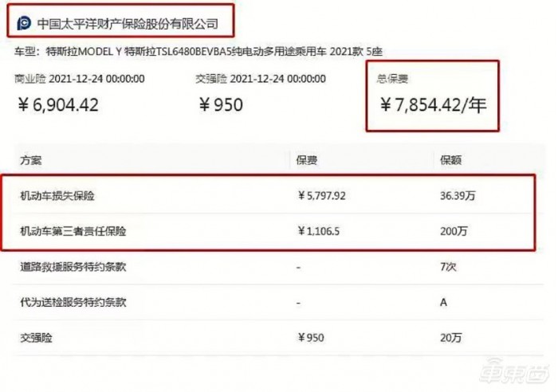Image resolution: width=558 pixels, height=392 pixels.
Task: Click the 7次 roadside rescue count
Action: tap(448, 268)
